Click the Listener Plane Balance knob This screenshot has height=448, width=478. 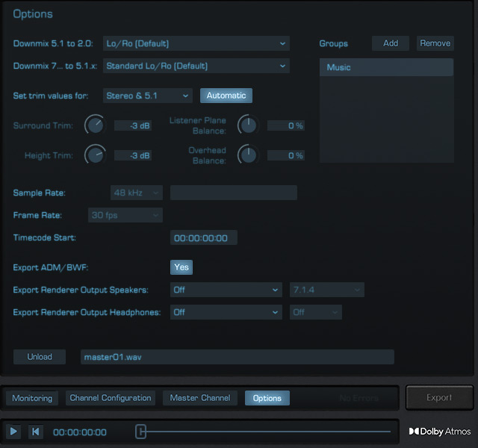tap(247, 125)
